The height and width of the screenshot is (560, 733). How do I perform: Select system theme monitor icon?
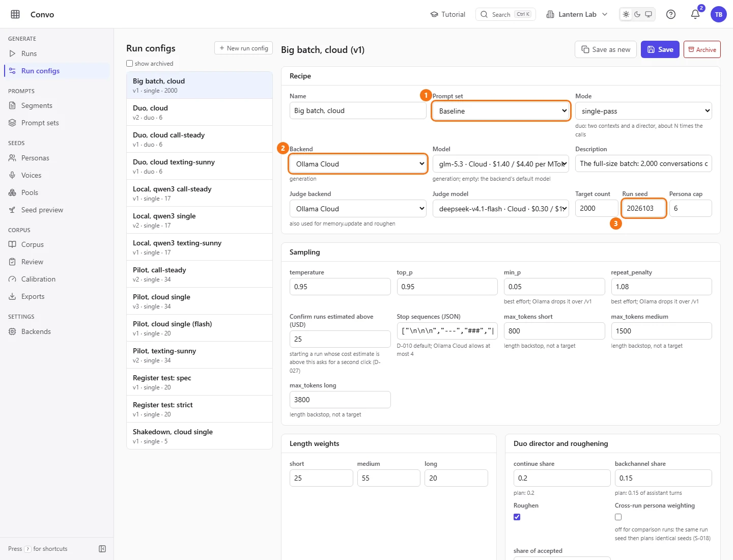click(x=649, y=14)
